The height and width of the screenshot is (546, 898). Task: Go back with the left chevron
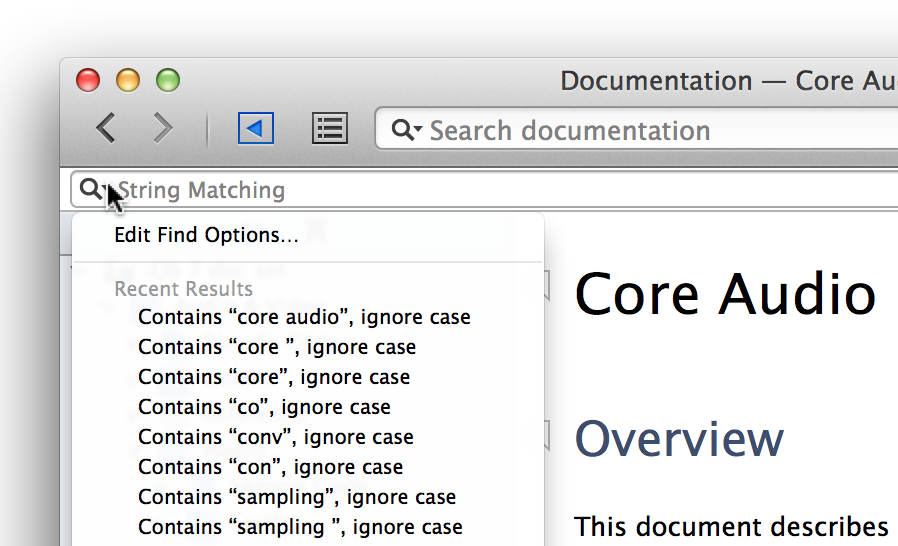106,128
